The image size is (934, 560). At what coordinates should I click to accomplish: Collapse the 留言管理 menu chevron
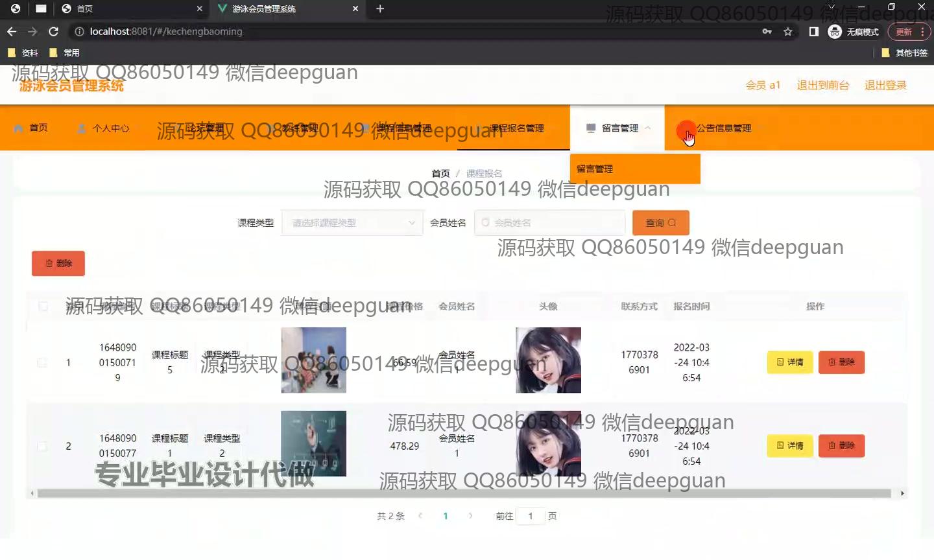pyautogui.click(x=648, y=128)
